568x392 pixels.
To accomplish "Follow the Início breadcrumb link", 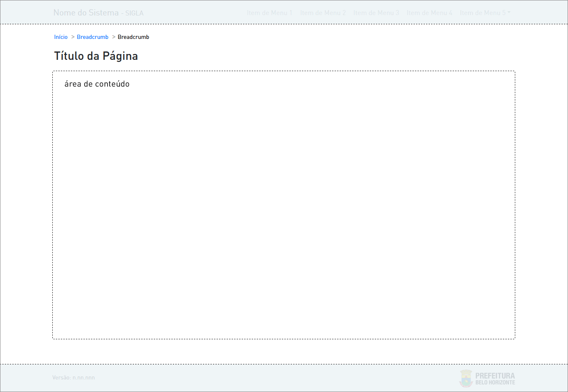I will point(61,37).
